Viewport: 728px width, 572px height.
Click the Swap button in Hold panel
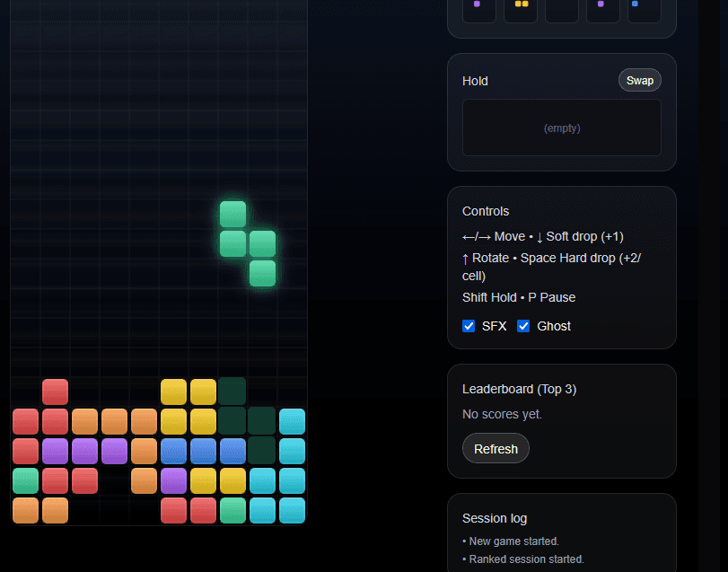[639, 80]
